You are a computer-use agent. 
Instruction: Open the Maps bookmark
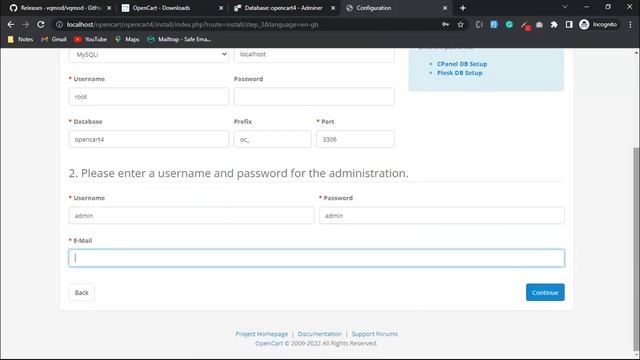pos(127,39)
